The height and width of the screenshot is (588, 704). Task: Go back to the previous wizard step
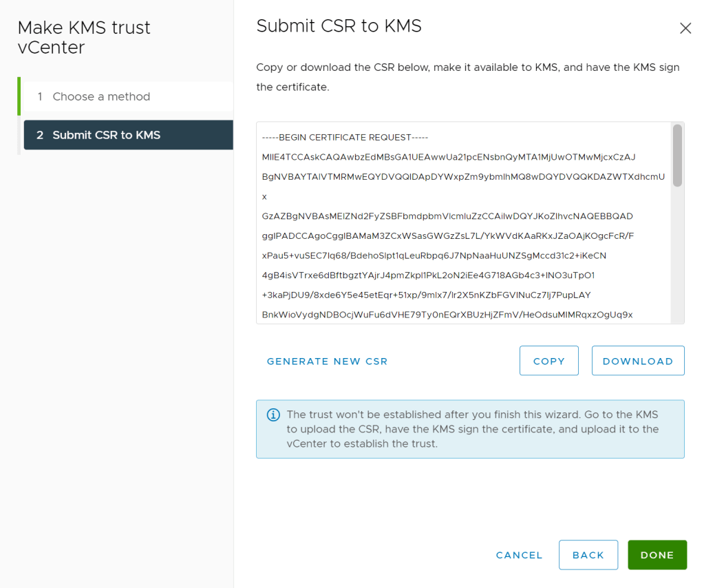coord(588,555)
